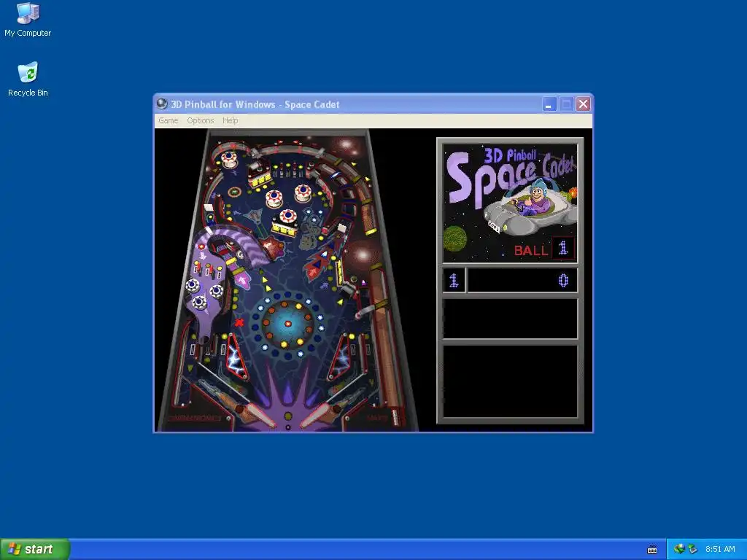Click the Space Cadet logo artwork
This screenshot has width=747, height=560.
(510, 203)
